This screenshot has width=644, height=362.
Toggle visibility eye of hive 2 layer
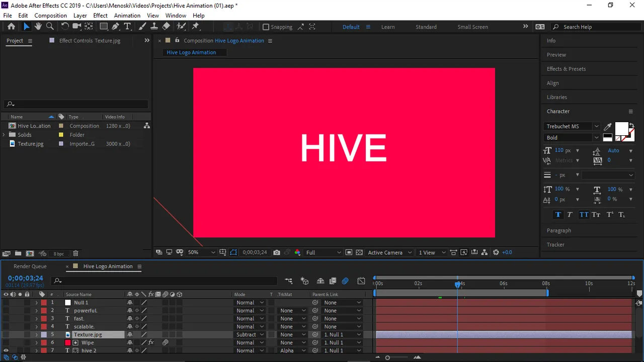(6, 350)
